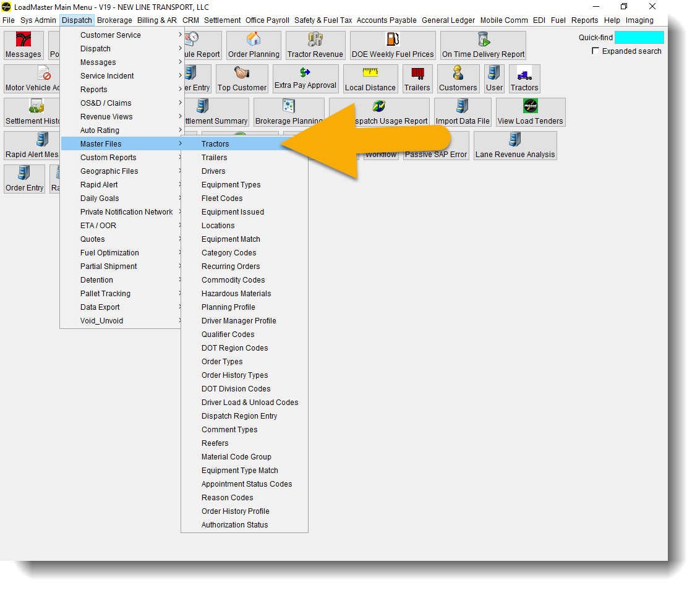The height and width of the screenshot is (593, 700).
Task: Expand the Auto Rating submenu
Action: pos(121,130)
